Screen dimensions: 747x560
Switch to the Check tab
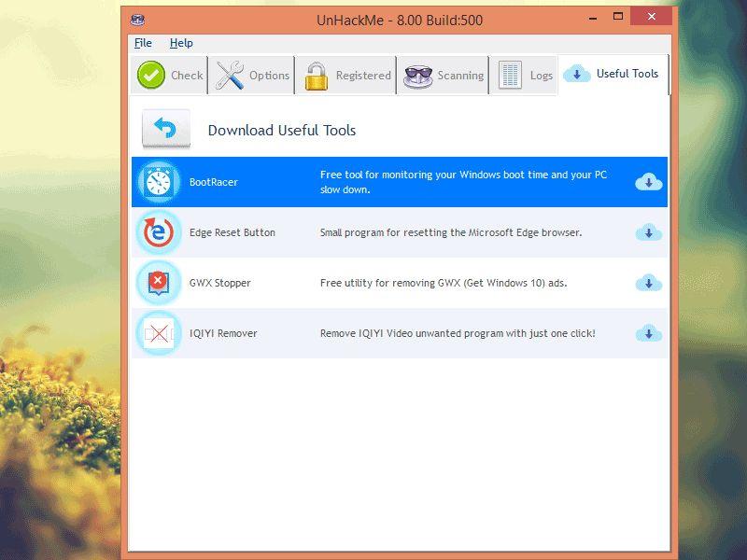(x=169, y=76)
